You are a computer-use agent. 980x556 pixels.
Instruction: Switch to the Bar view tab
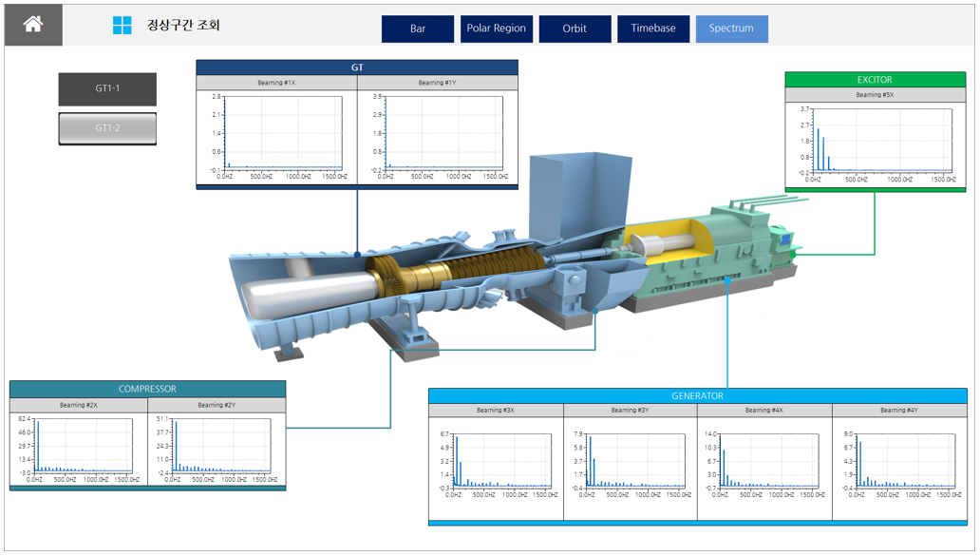418,29
